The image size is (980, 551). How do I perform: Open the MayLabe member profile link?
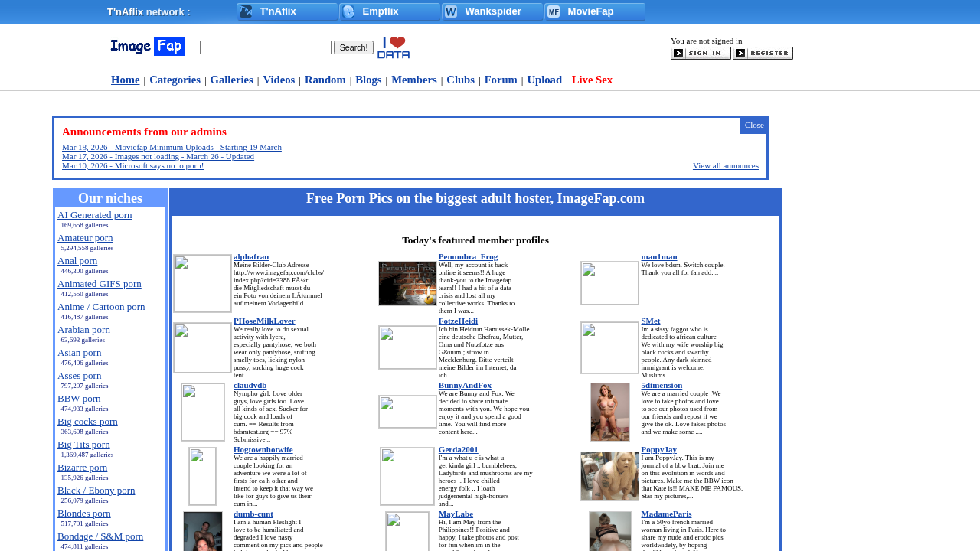tap(456, 514)
